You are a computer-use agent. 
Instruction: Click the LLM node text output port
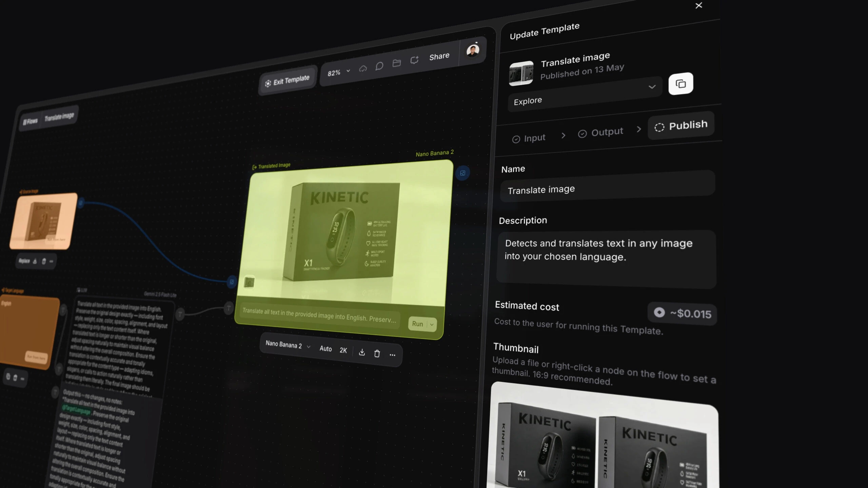180,314
